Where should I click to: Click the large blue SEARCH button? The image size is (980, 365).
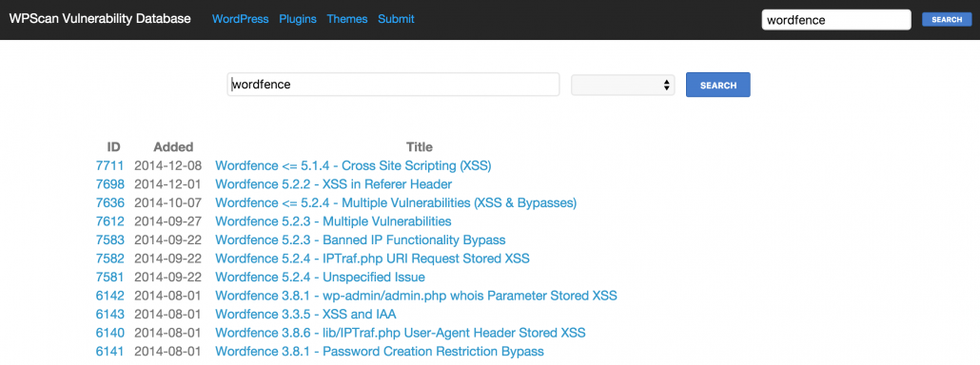[x=718, y=85]
